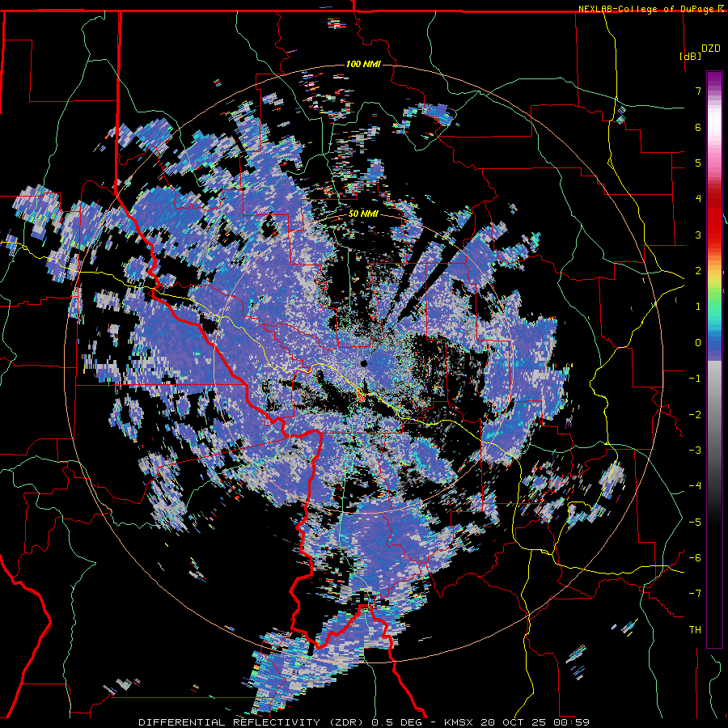Click the 0 value on the scale
Image resolution: width=728 pixels, height=728 pixels.
tap(698, 343)
